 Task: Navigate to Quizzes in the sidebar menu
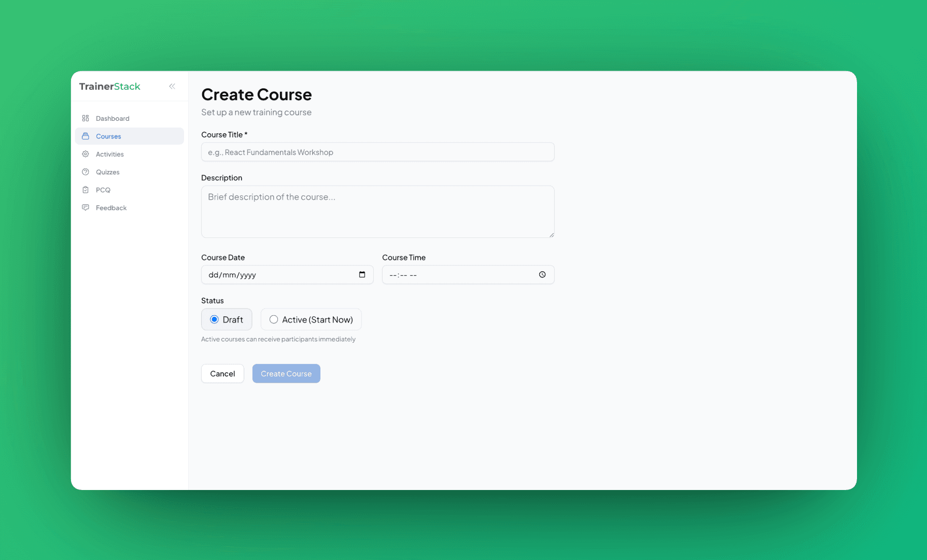coord(108,172)
